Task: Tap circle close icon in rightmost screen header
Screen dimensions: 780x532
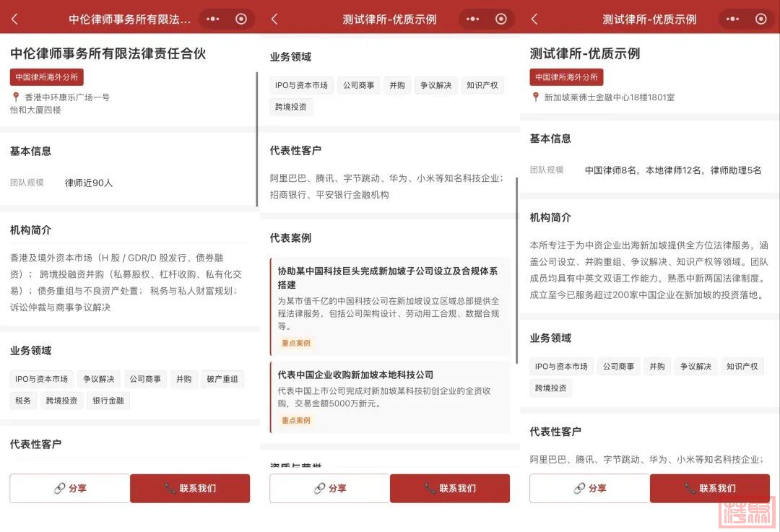Action: click(760, 19)
